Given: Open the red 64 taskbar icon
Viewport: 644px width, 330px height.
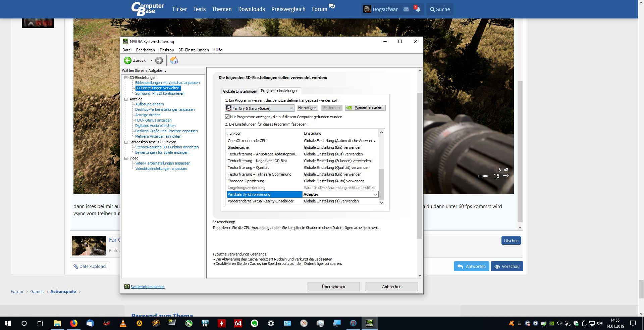Looking at the screenshot, I should [238, 323].
